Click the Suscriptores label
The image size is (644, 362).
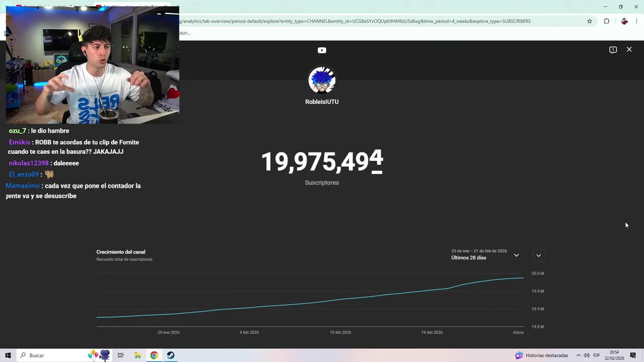(x=322, y=183)
